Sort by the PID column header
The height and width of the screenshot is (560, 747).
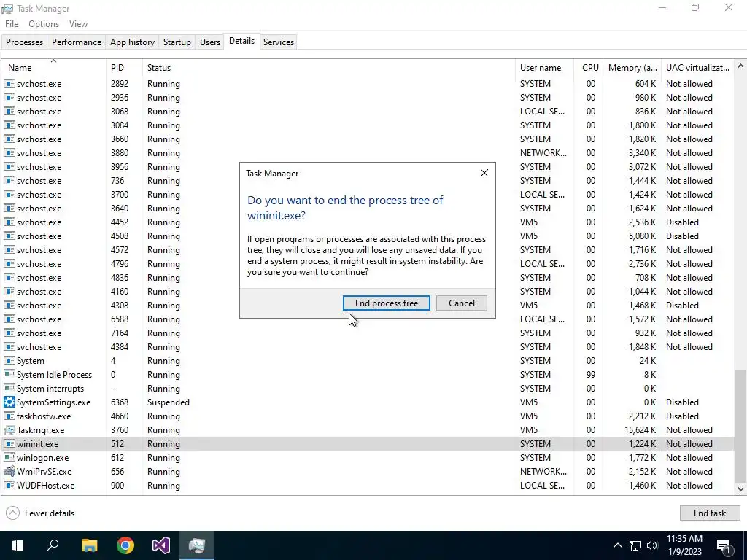point(124,68)
